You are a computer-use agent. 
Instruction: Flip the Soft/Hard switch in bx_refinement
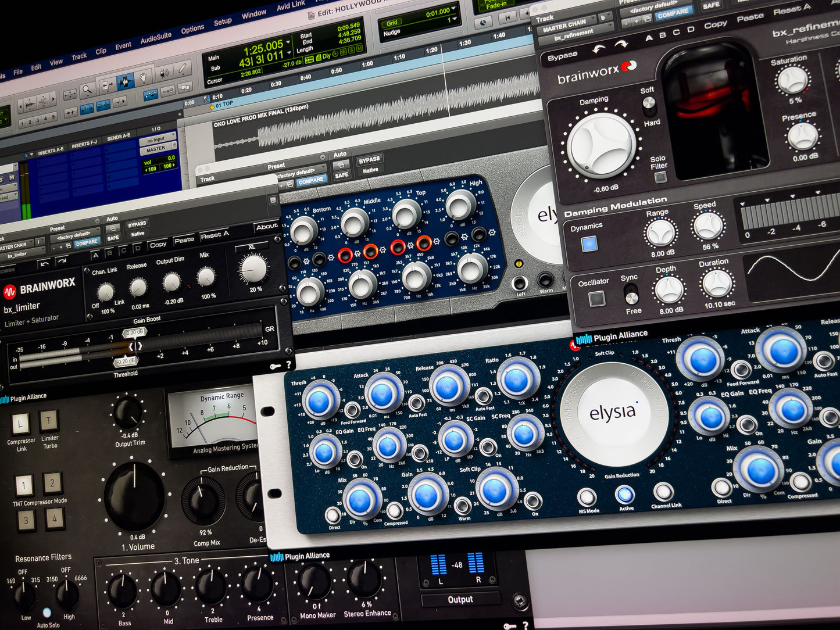pyautogui.click(x=649, y=106)
